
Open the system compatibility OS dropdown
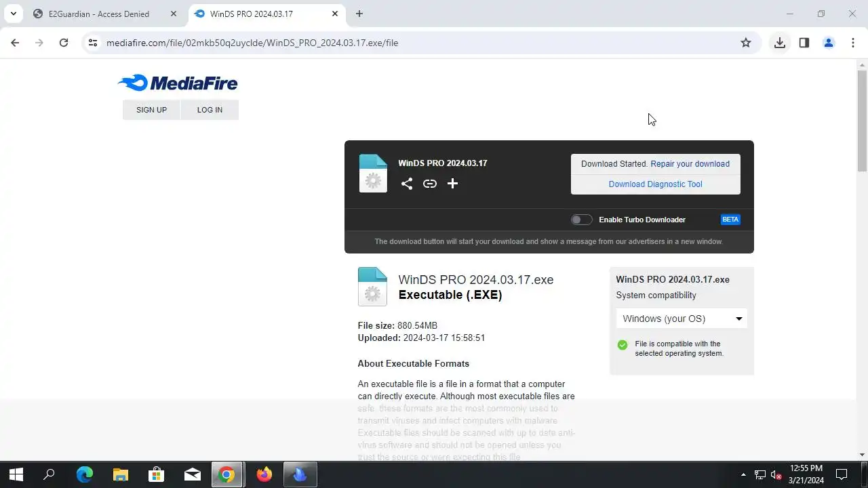pos(682,319)
